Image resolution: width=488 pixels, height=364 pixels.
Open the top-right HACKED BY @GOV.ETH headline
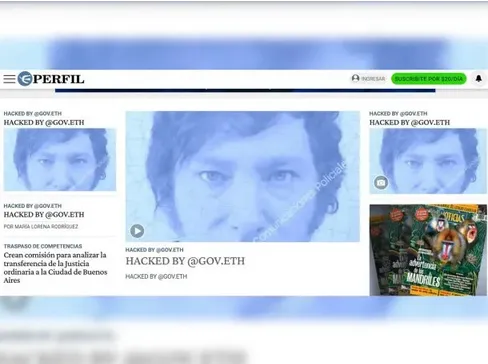coord(409,123)
